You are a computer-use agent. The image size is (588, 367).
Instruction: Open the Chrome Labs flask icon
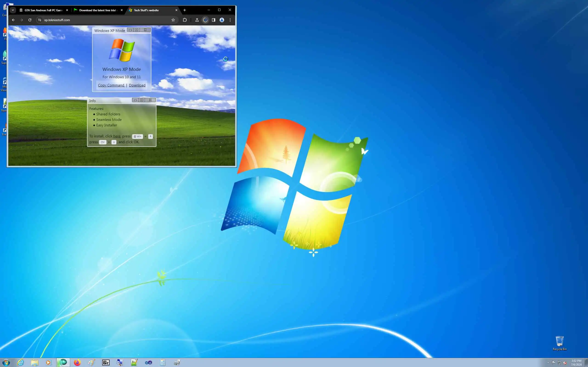click(197, 20)
